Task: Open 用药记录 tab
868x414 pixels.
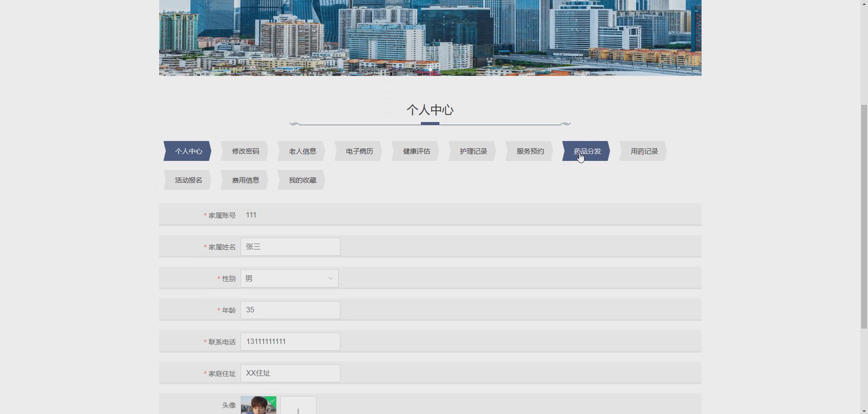Action: pyautogui.click(x=643, y=151)
